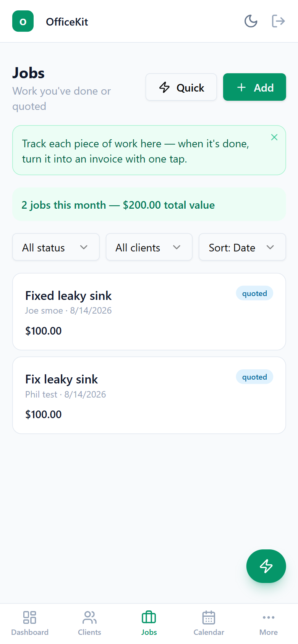Select the Jobs briefcase icon

tap(149, 617)
